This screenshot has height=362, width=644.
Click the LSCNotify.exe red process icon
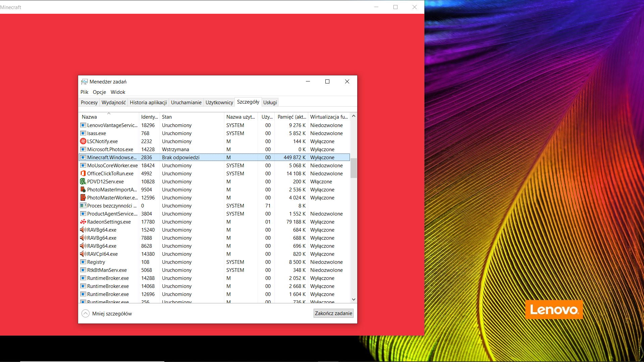coord(83,141)
